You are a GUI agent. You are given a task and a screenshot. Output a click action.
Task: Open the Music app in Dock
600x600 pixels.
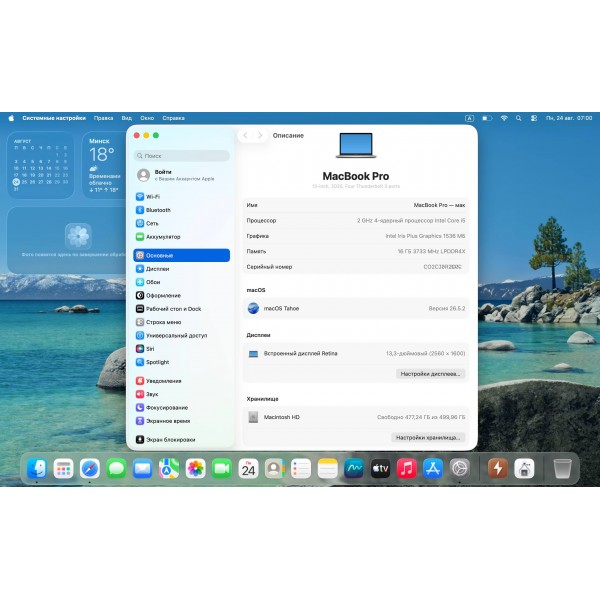406,468
